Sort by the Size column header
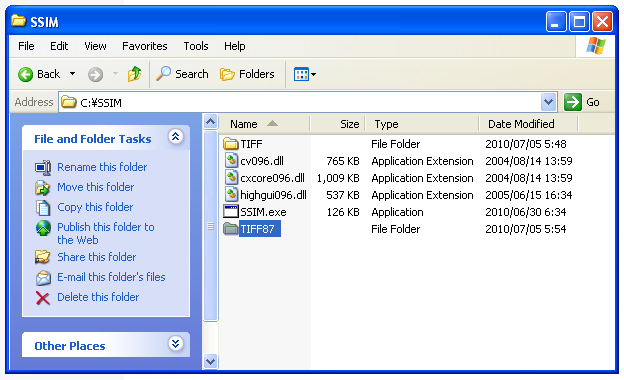Viewport: 624px width, 380px height. click(x=337, y=124)
